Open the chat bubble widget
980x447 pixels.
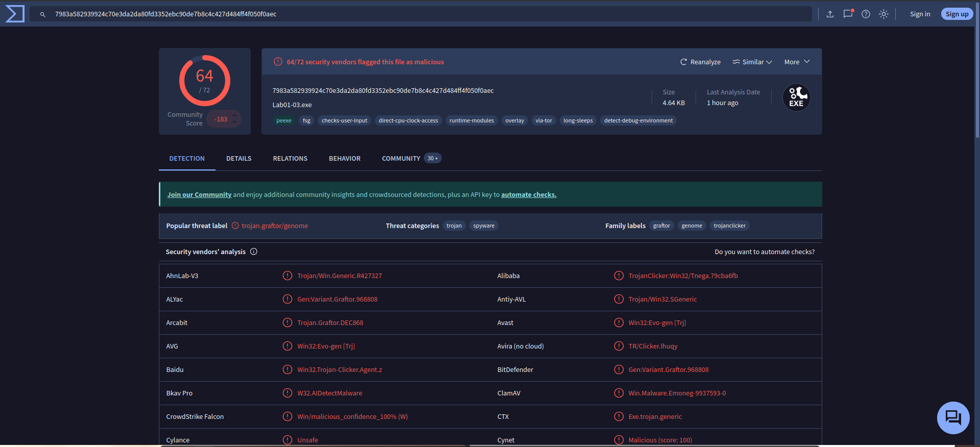tap(953, 418)
